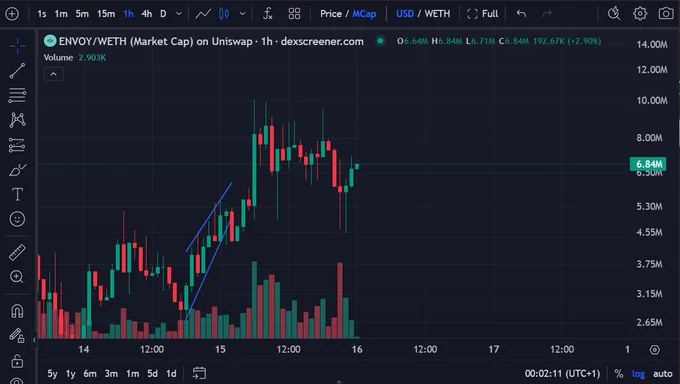Select the 1s timeframe
680x384 pixels.
pos(42,14)
